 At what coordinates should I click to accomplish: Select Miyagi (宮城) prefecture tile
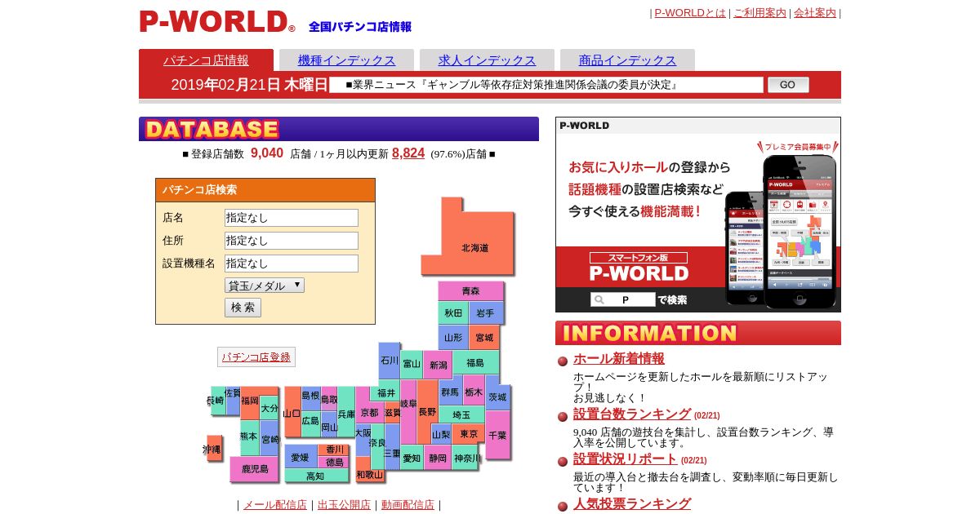click(x=483, y=337)
